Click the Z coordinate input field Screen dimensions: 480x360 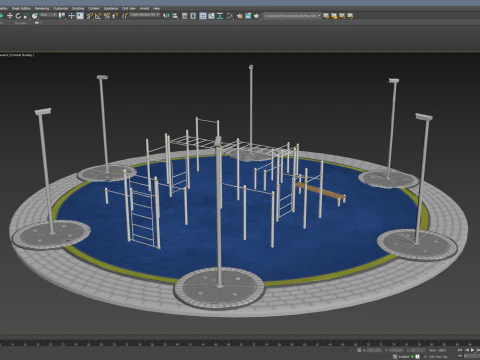[418, 350]
